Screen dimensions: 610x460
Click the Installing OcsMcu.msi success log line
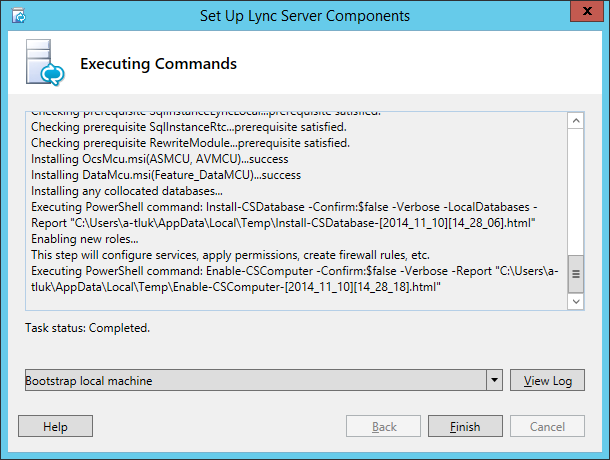pyautogui.click(x=151, y=159)
